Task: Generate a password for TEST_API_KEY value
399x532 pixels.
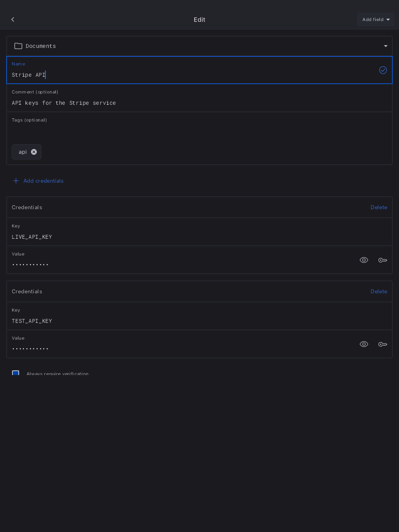Action: click(x=383, y=344)
